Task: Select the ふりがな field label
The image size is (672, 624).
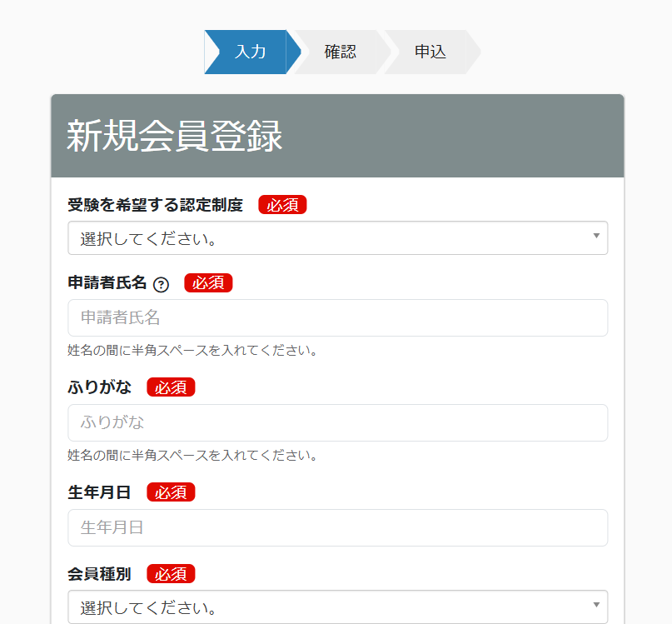Action: [x=99, y=387]
